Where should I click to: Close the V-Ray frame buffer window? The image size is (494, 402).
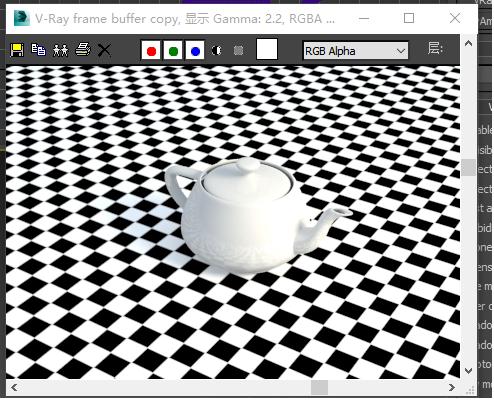click(x=455, y=18)
